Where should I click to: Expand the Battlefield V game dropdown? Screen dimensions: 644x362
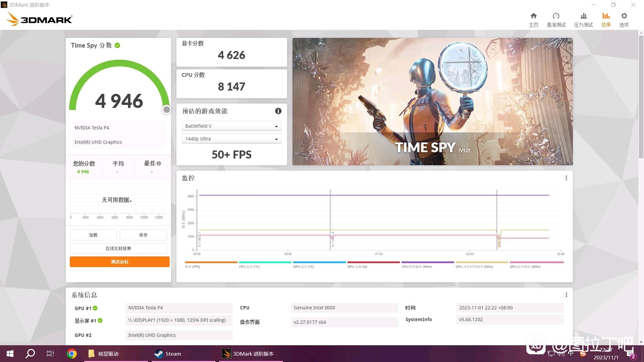(231, 126)
